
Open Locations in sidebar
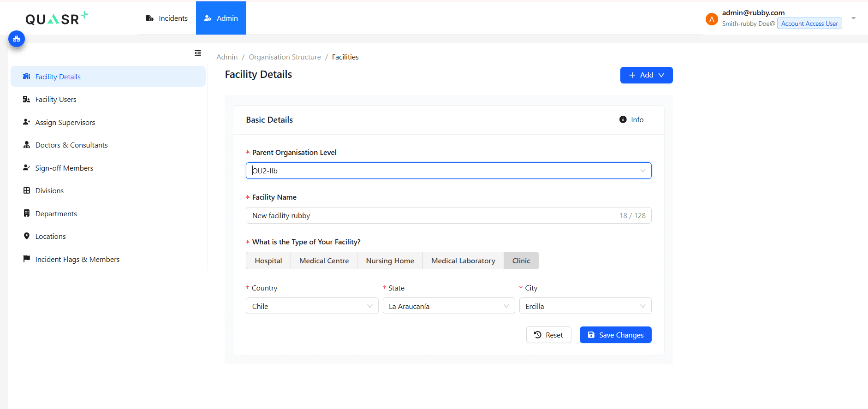[108, 236]
